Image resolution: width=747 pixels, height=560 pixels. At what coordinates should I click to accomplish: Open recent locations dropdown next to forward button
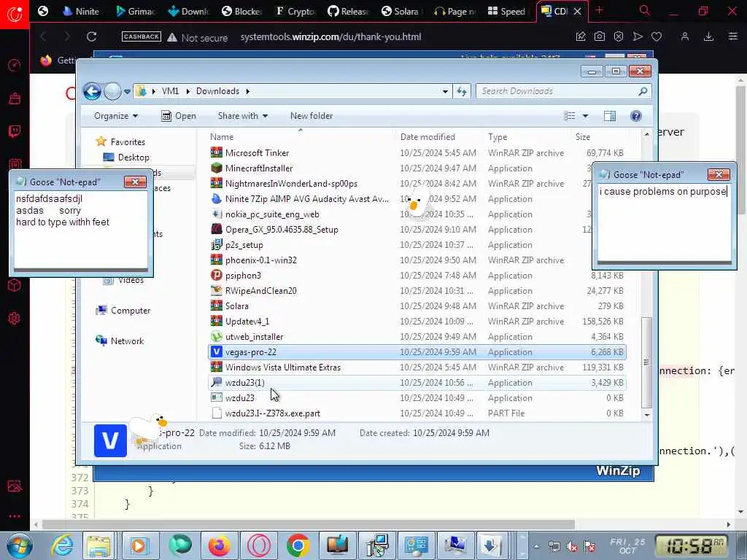pyautogui.click(x=127, y=91)
